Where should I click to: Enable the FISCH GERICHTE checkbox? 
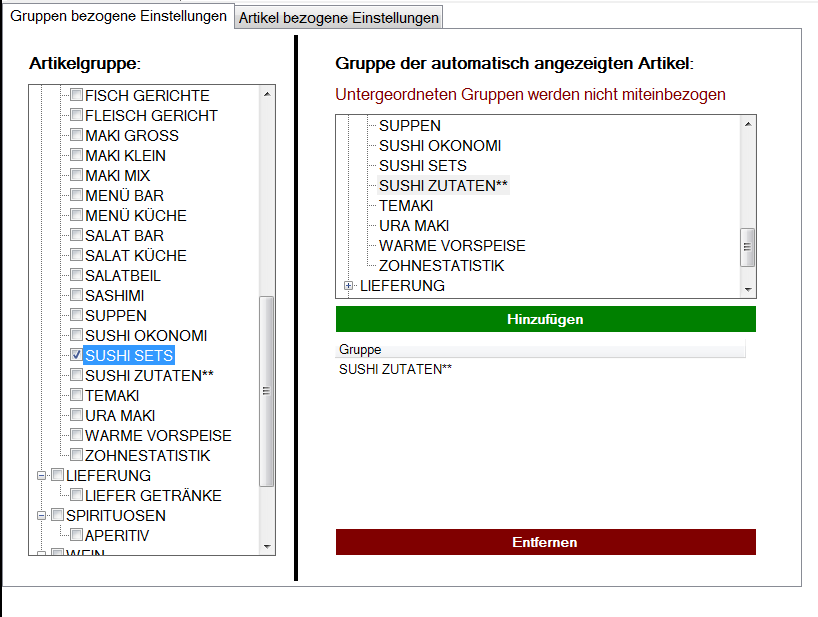coord(77,96)
